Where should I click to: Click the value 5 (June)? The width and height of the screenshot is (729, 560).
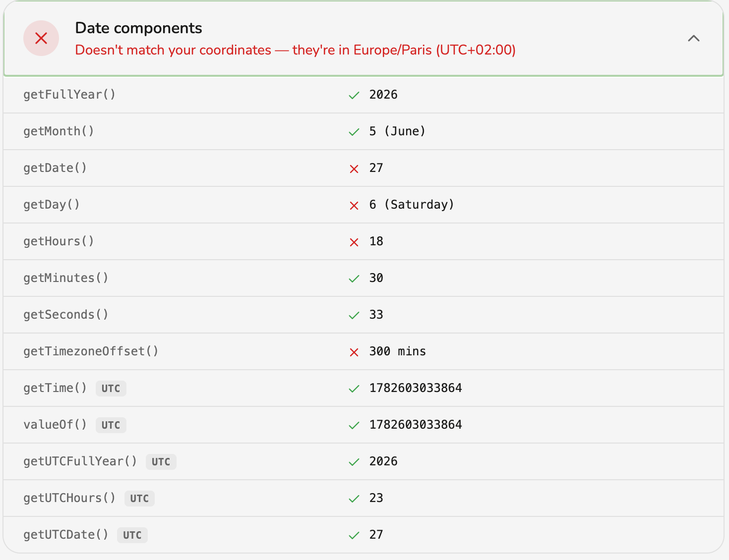pyautogui.click(x=397, y=131)
